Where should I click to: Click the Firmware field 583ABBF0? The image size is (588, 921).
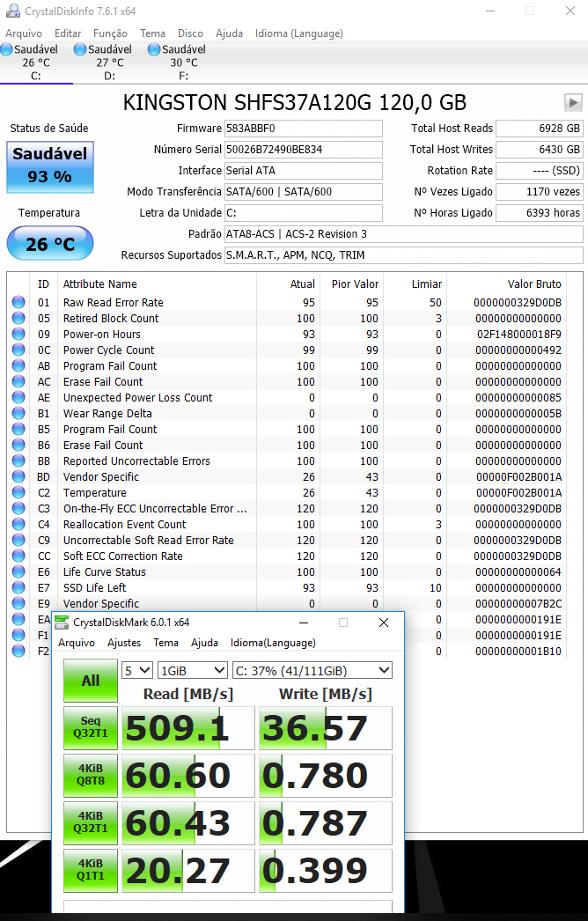(x=304, y=129)
